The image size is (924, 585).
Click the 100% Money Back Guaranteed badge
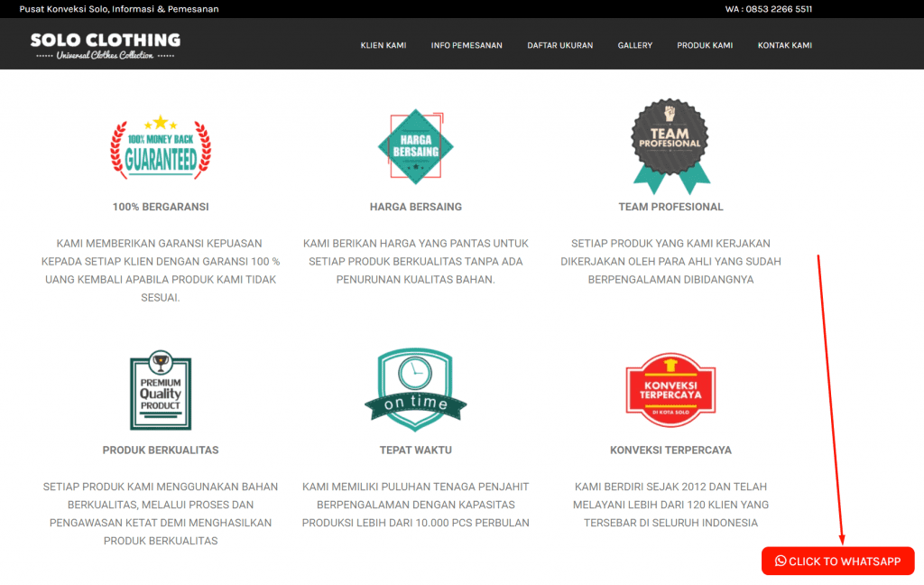coord(161,148)
